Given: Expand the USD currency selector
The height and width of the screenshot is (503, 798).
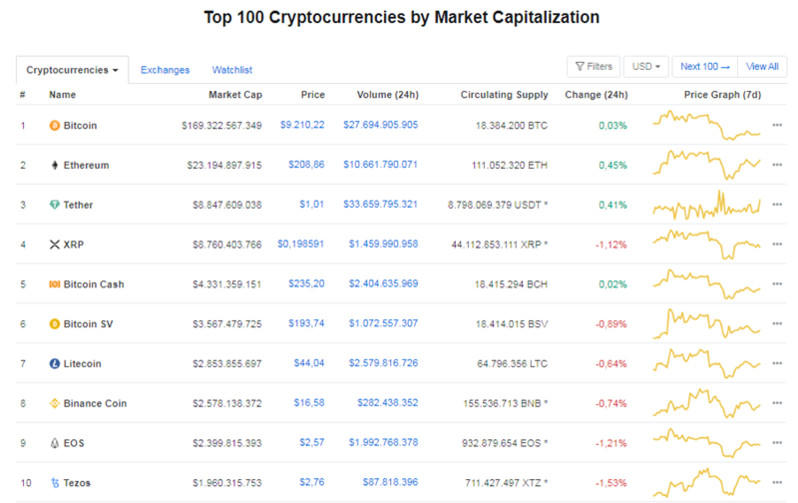Looking at the screenshot, I should click(646, 67).
